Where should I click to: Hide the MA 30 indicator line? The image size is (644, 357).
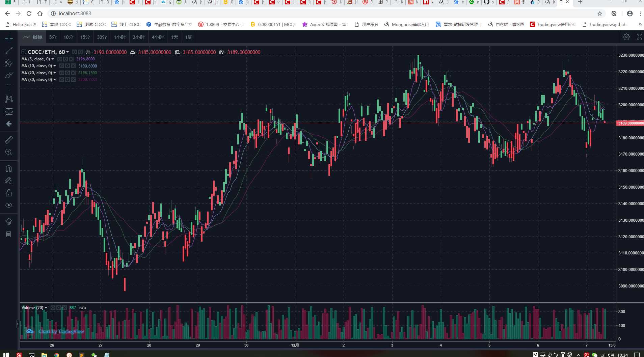click(x=62, y=80)
